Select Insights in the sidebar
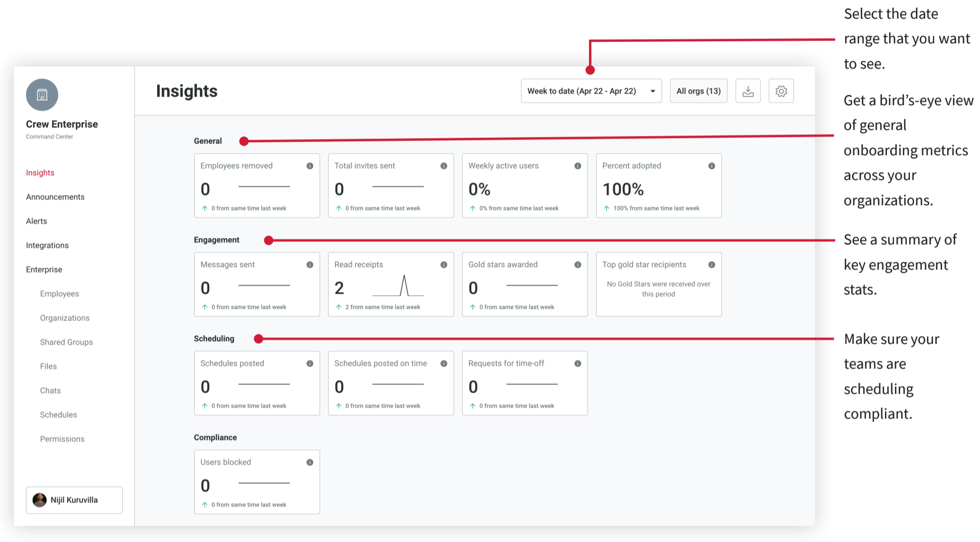The width and height of the screenshot is (980, 542). (x=40, y=173)
